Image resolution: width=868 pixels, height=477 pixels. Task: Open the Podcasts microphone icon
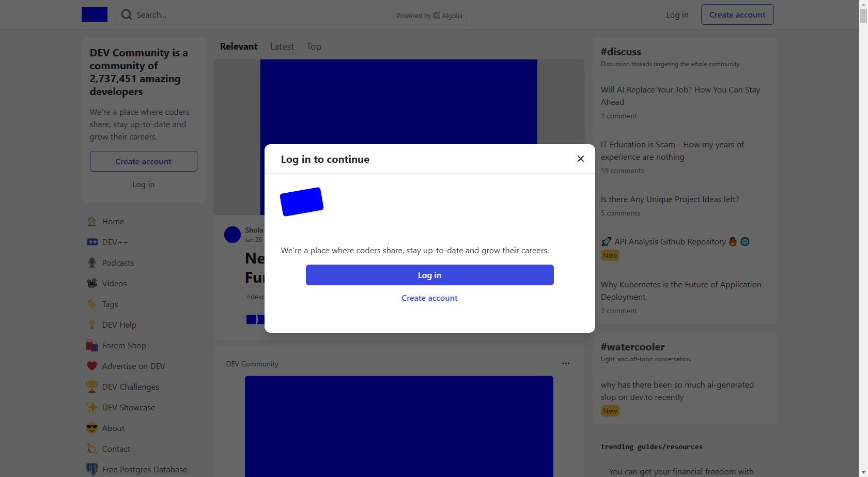coord(92,263)
